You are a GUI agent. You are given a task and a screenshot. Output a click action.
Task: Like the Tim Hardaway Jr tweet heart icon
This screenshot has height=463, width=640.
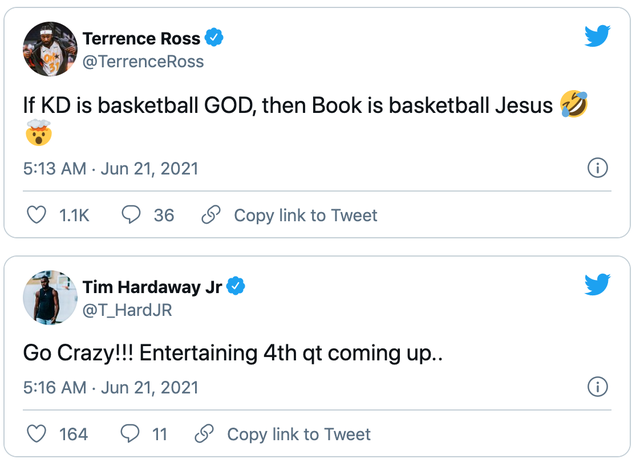point(36,434)
